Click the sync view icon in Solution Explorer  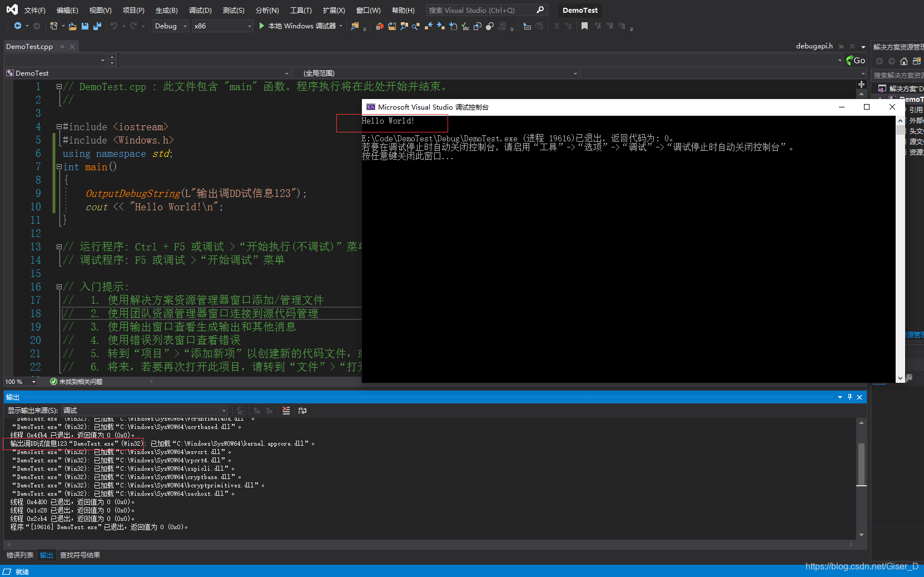coord(917,61)
